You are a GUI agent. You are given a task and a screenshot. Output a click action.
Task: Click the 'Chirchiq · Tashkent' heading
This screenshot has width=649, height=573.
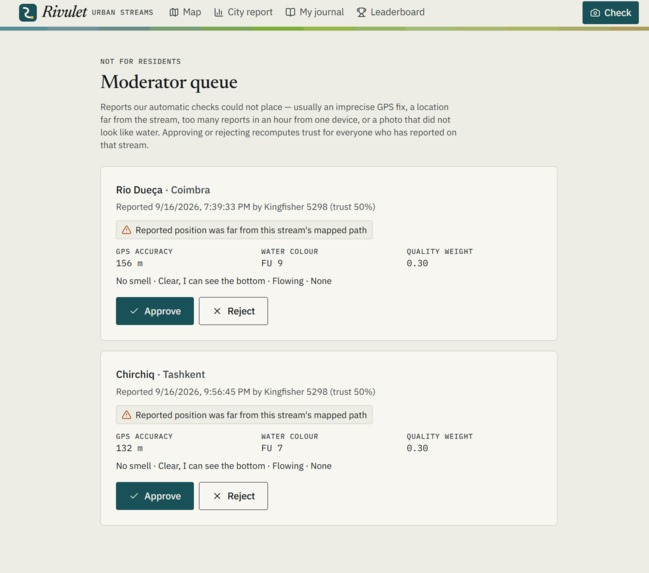(161, 375)
